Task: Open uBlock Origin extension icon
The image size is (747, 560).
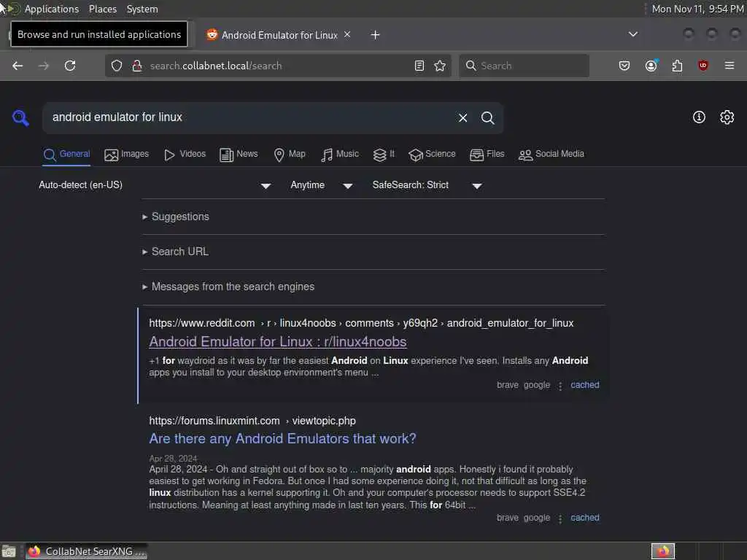Action: [x=703, y=66]
